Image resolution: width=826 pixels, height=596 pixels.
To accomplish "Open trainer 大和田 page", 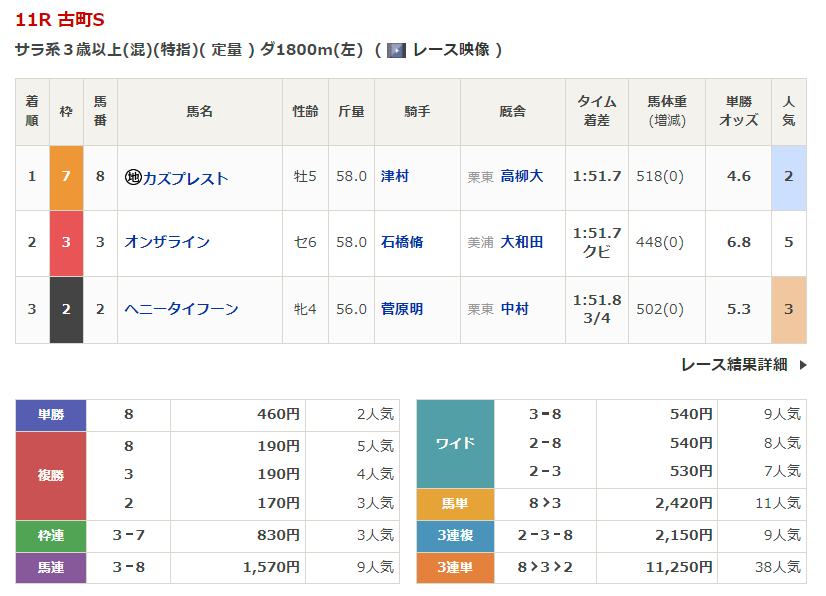I will click(522, 242).
